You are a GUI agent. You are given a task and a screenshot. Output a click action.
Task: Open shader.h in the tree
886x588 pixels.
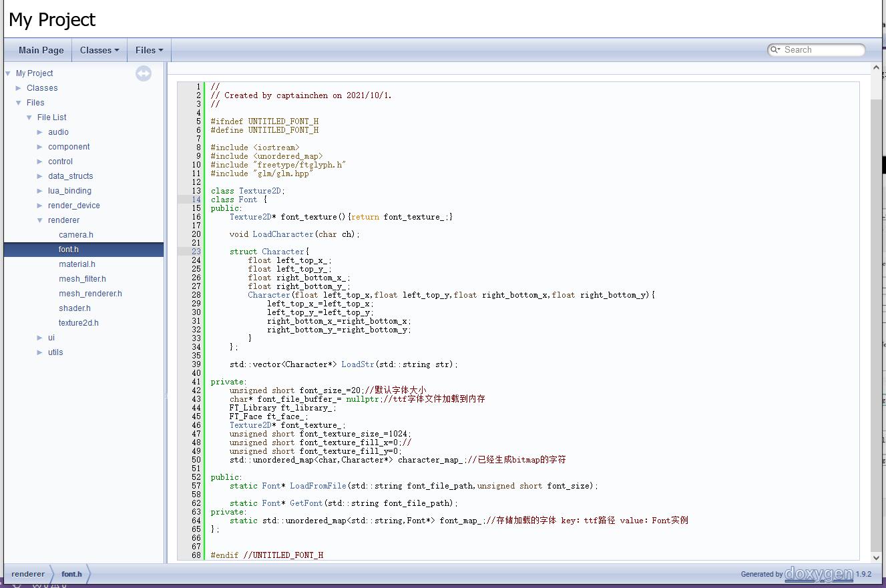point(75,308)
